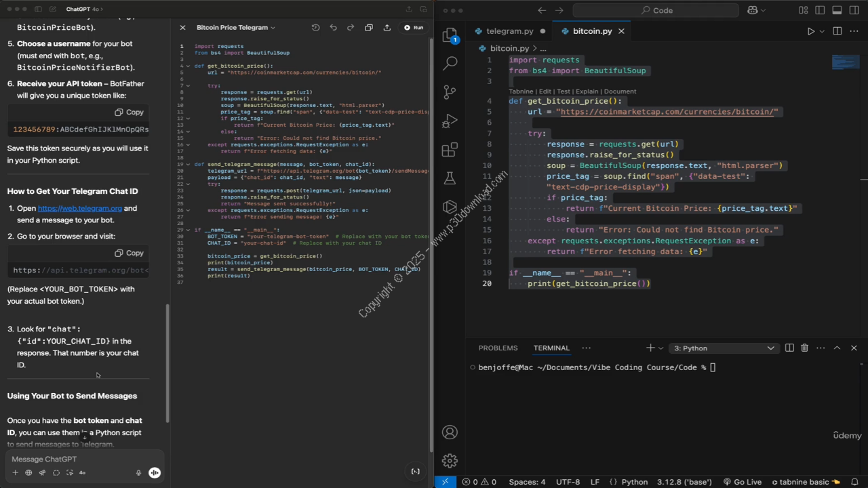
Task: Select the Python interpreter 3.12.8 status
Action: (684, 482)
